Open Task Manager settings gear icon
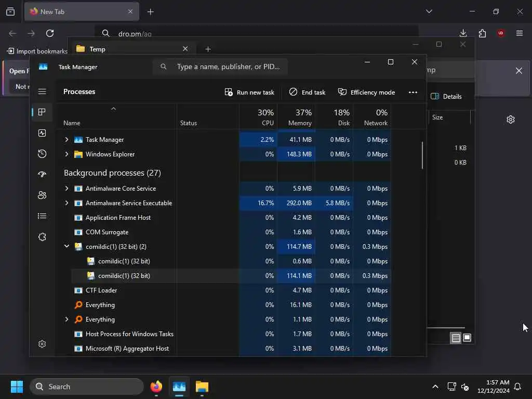Viewport: 532px width, 399px height. pos(42,344)
